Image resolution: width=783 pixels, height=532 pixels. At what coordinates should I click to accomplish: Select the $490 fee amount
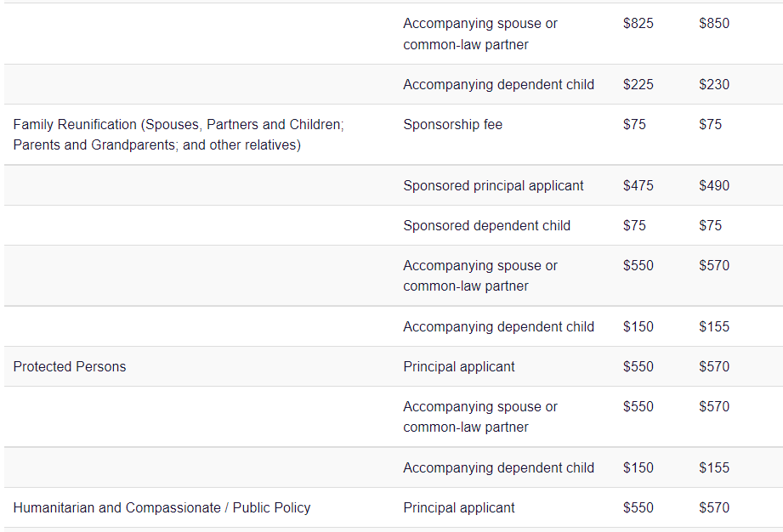713,185
